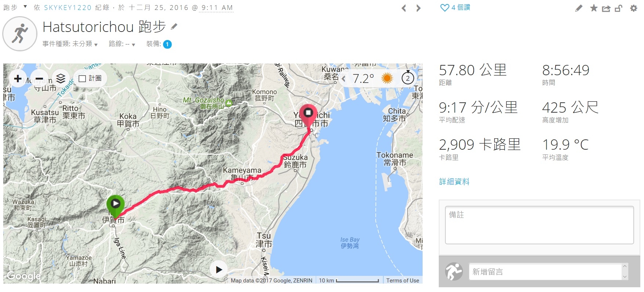This screenshot has height=292, width=644.
Task: Go to the next activity arrow
Action: [x=418, y=8]
